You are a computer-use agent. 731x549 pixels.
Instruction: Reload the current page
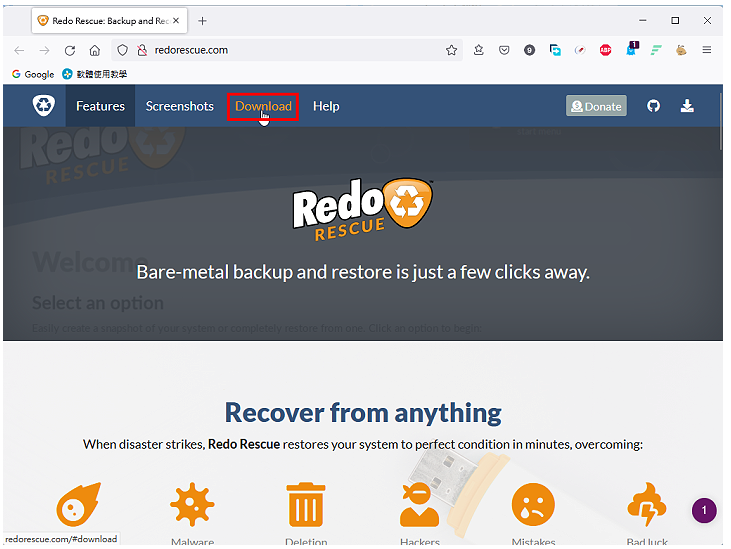(70, 50)
